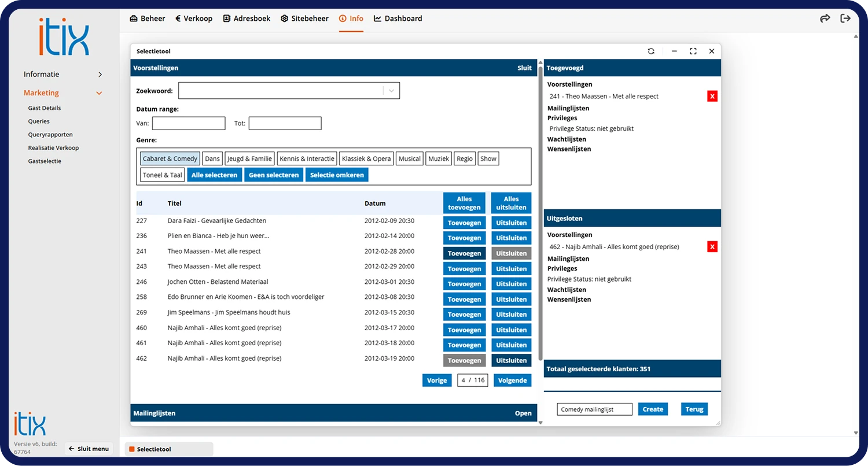Toggle the Cabaret & Comedy genre

pyautogui.click(x=170, y=159)
